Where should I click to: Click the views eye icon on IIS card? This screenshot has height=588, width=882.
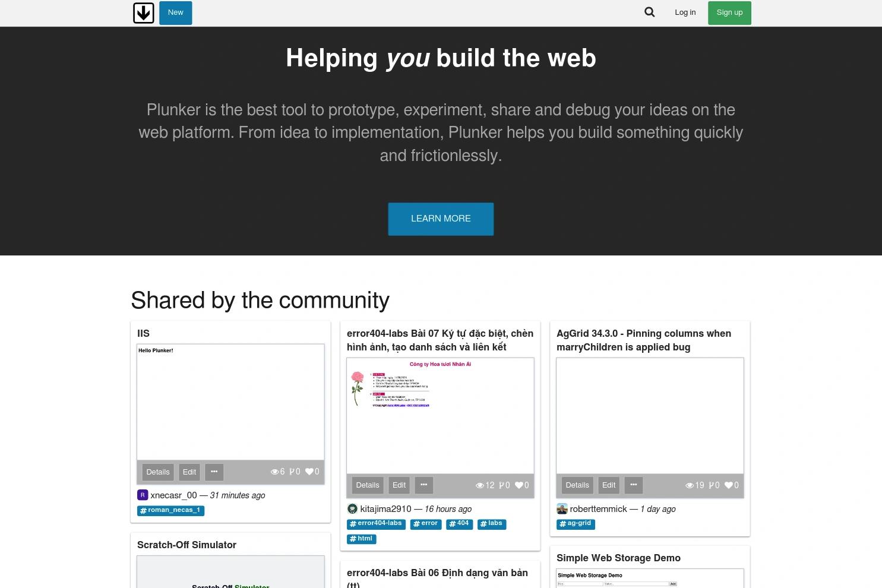coord(274,472)
